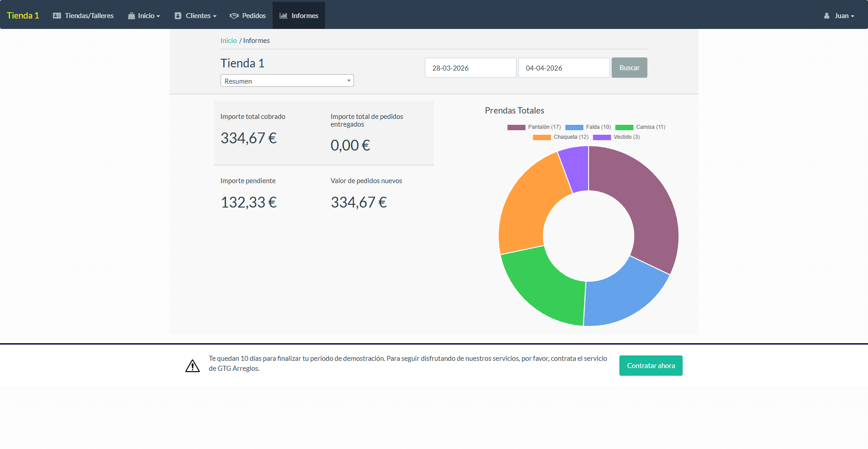Open the Resumen report type dropdown

287,81
